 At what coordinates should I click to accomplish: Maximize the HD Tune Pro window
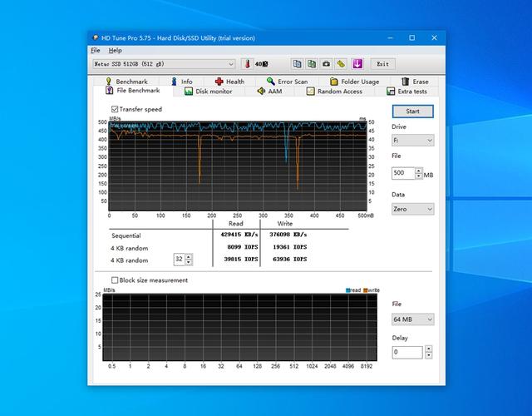pos(412,37)
